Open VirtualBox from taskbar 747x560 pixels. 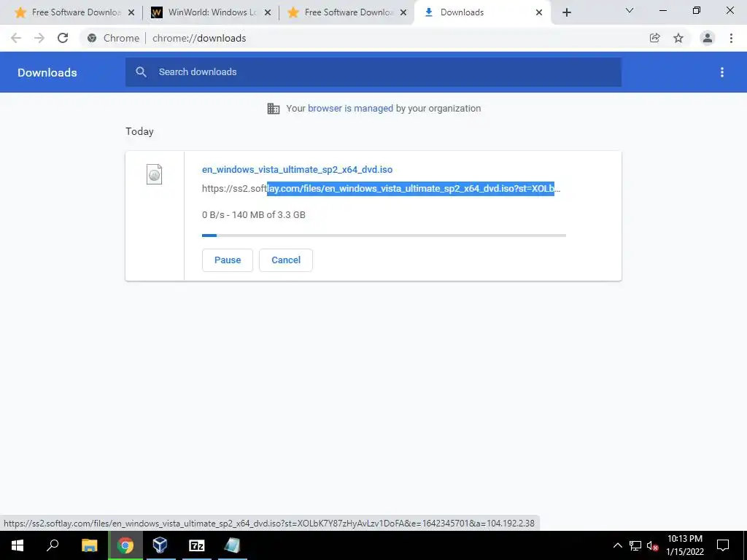[160, 545]
